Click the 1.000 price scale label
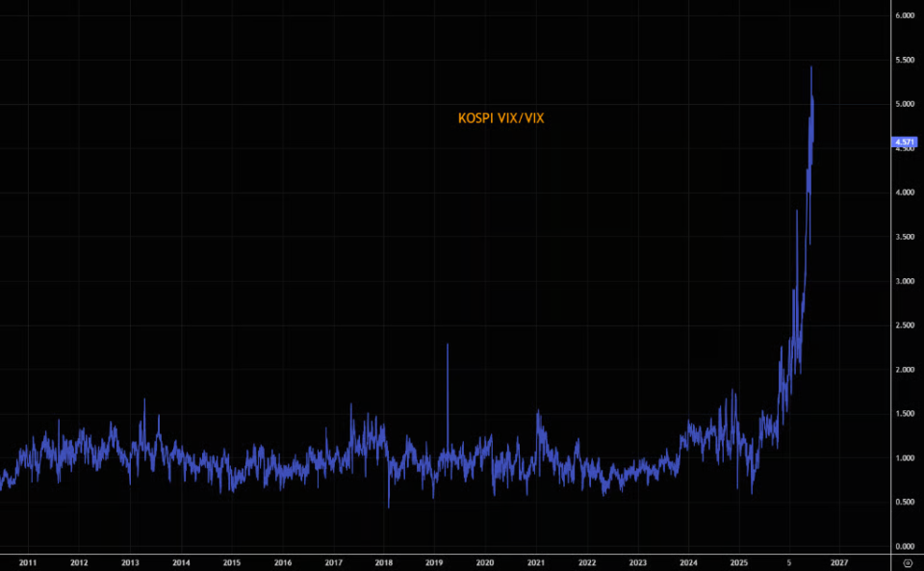 coord(905,458)
